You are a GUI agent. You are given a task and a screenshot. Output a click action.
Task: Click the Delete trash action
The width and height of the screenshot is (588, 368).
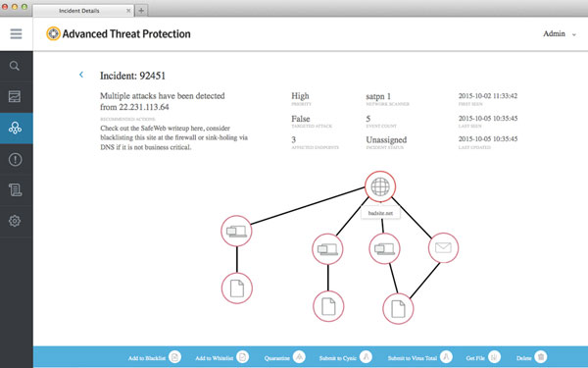pyautogui.click(x=532, y=357)
